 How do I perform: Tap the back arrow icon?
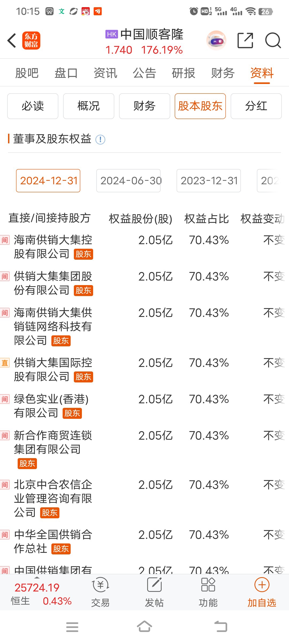(12, 41)
